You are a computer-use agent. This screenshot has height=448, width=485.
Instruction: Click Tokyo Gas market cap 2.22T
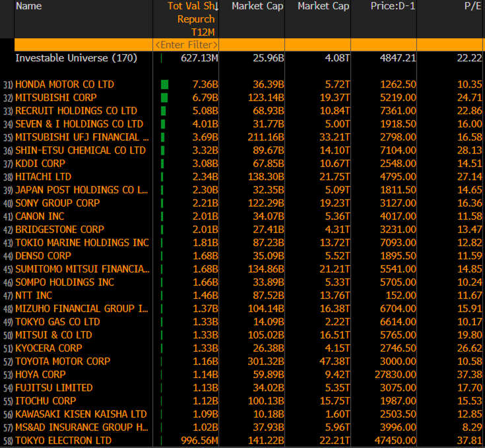(337, 321)
